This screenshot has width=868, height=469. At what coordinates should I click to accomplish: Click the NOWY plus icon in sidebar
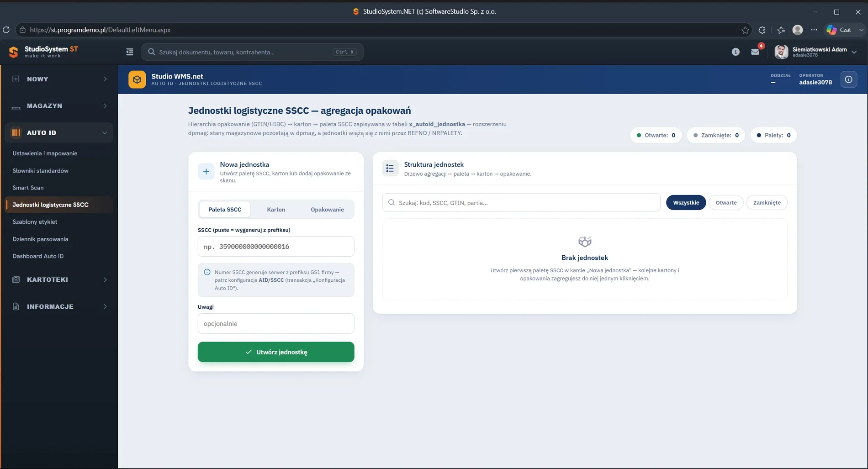point(16,79)
